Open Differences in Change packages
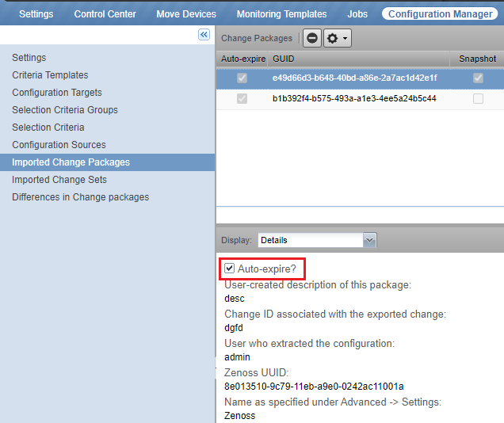 (x=80, y=197)
